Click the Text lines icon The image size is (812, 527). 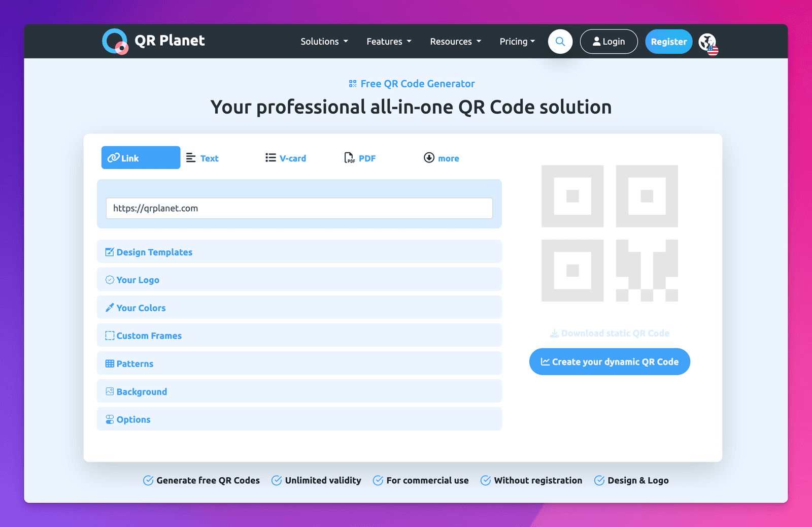tap(191, 158)
